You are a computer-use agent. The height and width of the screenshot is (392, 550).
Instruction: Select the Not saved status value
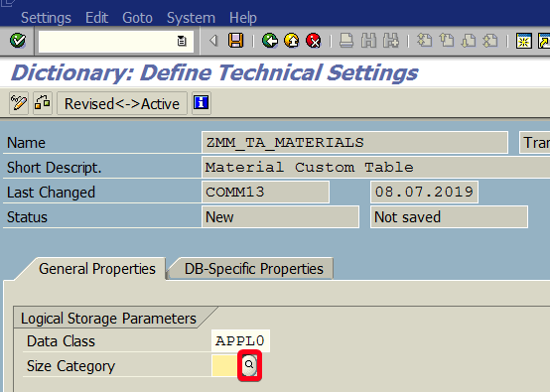(449, 217)
